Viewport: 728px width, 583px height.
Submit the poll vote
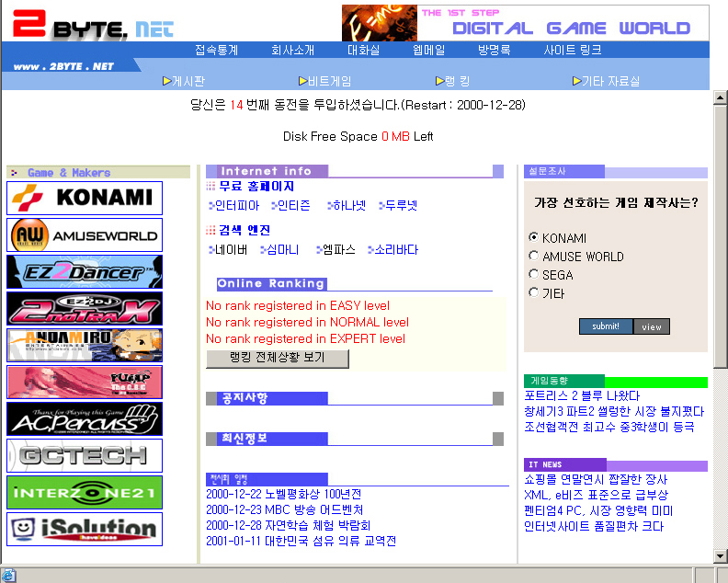(x=606, y=326)
